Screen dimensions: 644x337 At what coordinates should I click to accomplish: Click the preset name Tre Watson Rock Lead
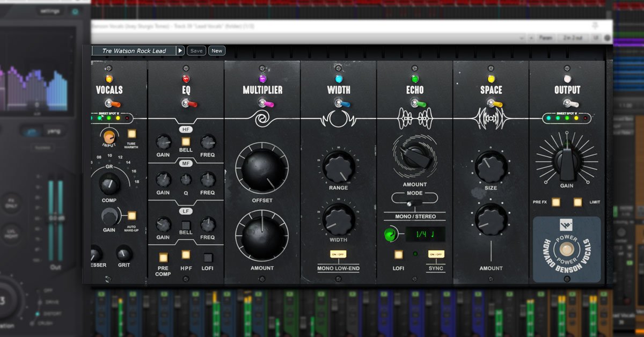pyautogui.click(x=134, y=51)
